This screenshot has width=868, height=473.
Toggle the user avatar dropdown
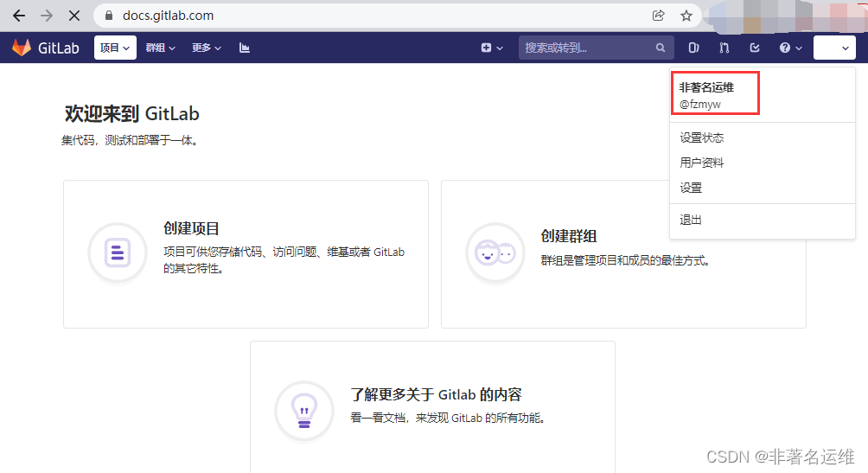[x=834, y=48]
